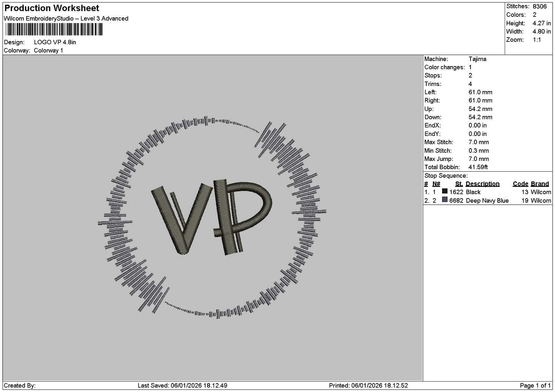This screenshot has height=392, width=555.
Task: Click the Color changes label
Action: [x=444, y=68]
